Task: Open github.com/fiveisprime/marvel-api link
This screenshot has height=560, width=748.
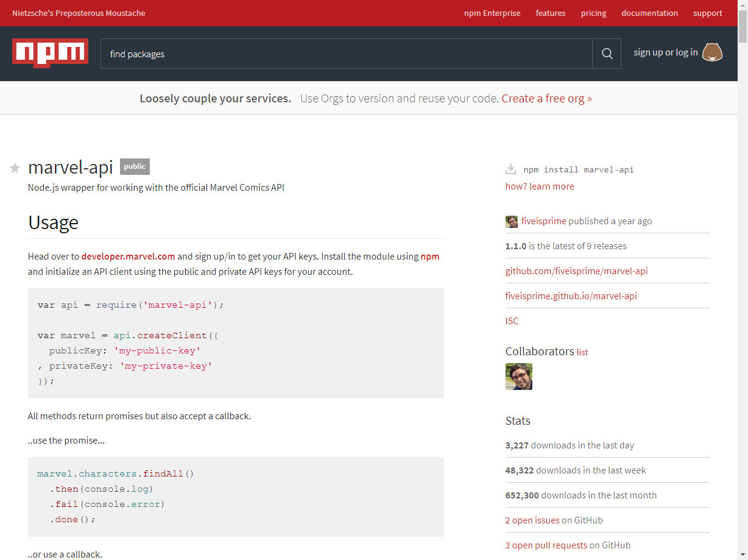Action: click(577, 271)
